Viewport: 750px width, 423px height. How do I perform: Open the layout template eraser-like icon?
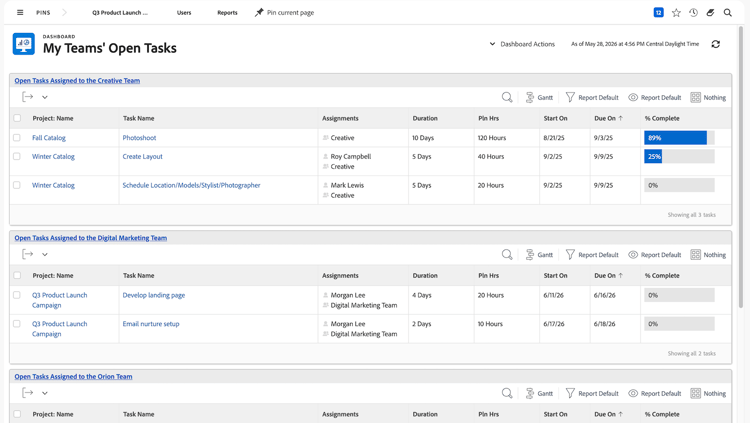[x=710, y=13]
